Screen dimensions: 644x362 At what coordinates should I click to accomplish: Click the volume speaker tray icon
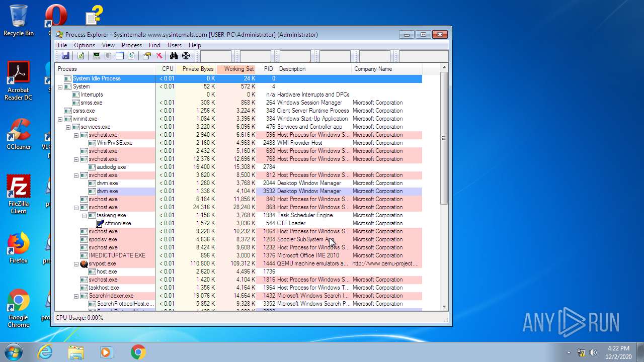click(593, 352)
